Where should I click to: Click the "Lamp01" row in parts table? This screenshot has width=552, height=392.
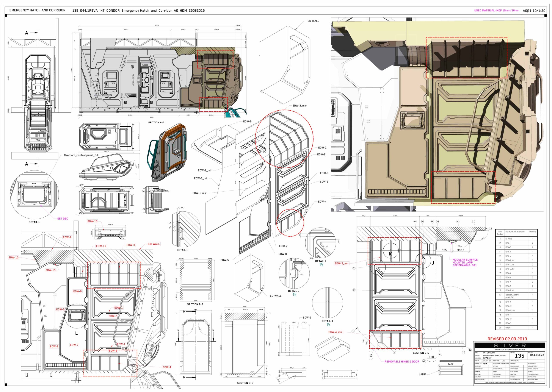516,328
